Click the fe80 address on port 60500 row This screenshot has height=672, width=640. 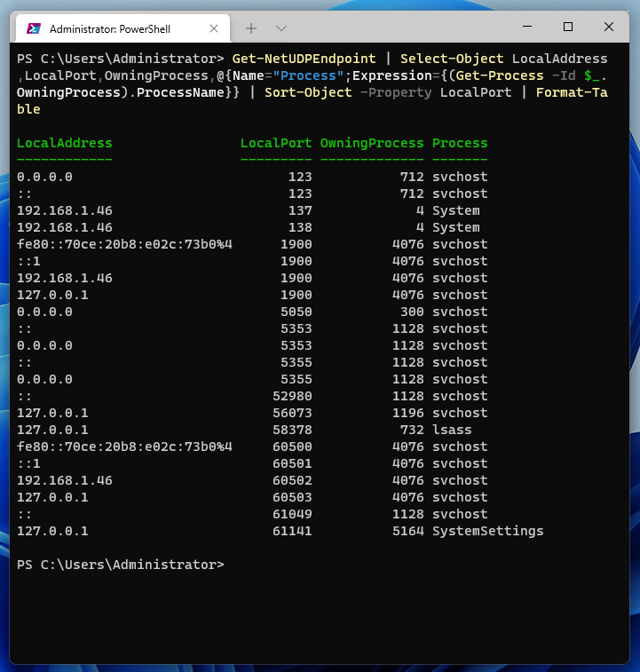tap(124, 447)
